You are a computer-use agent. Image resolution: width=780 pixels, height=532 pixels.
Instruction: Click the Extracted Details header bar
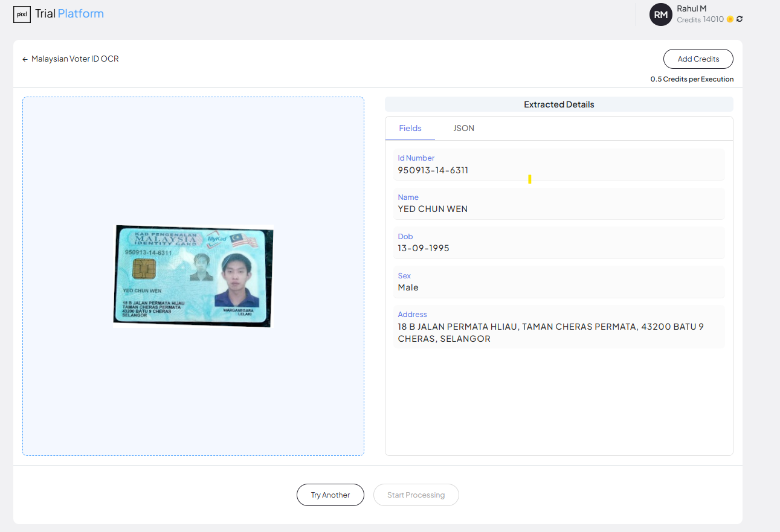558,104
